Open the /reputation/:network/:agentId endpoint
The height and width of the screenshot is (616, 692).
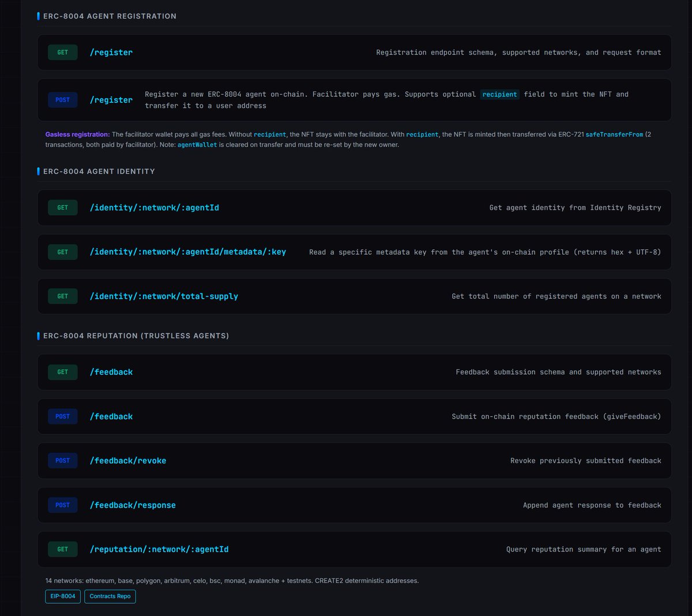tap(159, 550)
